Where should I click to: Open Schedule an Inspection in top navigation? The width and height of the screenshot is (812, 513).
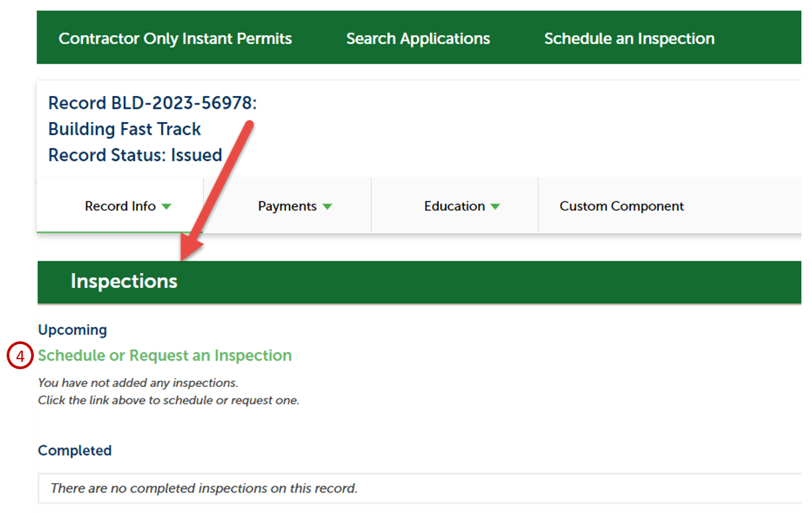(629, 38)
